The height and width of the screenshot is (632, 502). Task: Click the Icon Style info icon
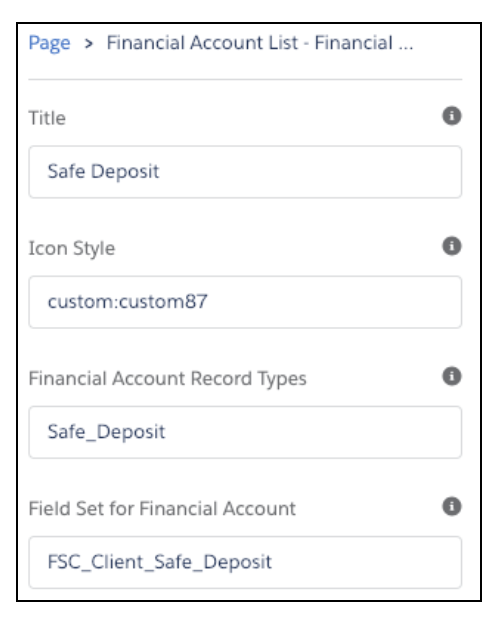(x=452, y=246)
